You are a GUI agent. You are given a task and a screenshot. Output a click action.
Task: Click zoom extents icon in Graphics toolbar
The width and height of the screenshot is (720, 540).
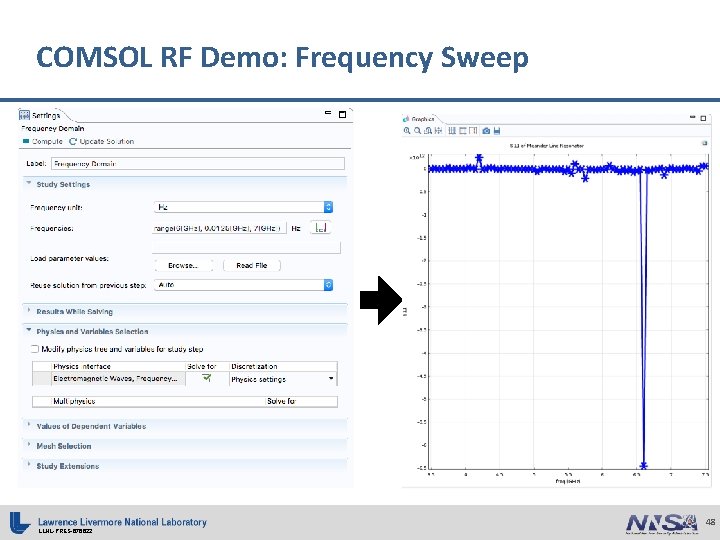[x=438, y=131]
